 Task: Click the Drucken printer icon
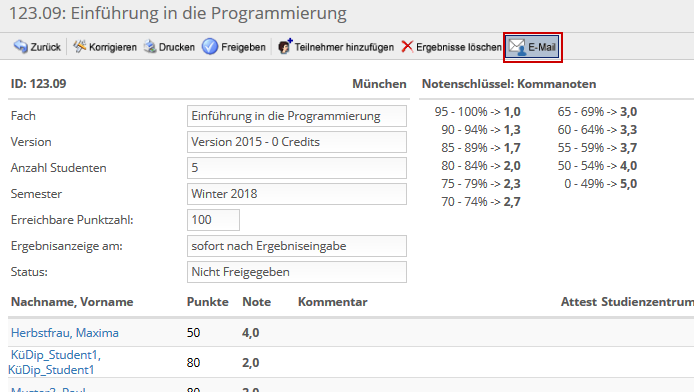[150, 46]
